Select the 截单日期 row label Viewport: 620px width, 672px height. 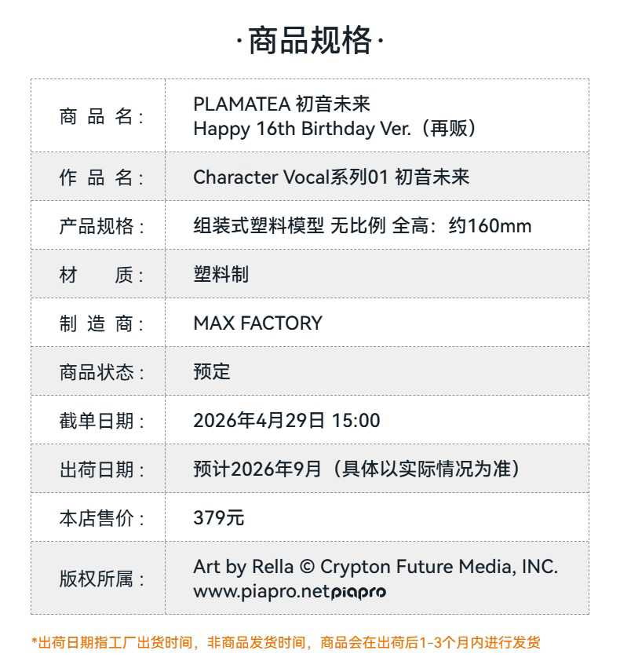pos(100,421)
